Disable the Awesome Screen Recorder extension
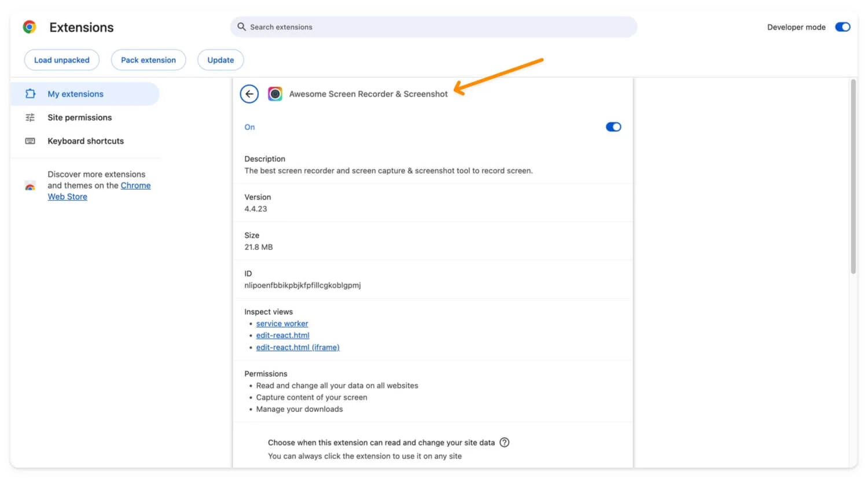The width and height of the screenshot is (868, 478). coord(613,127)
